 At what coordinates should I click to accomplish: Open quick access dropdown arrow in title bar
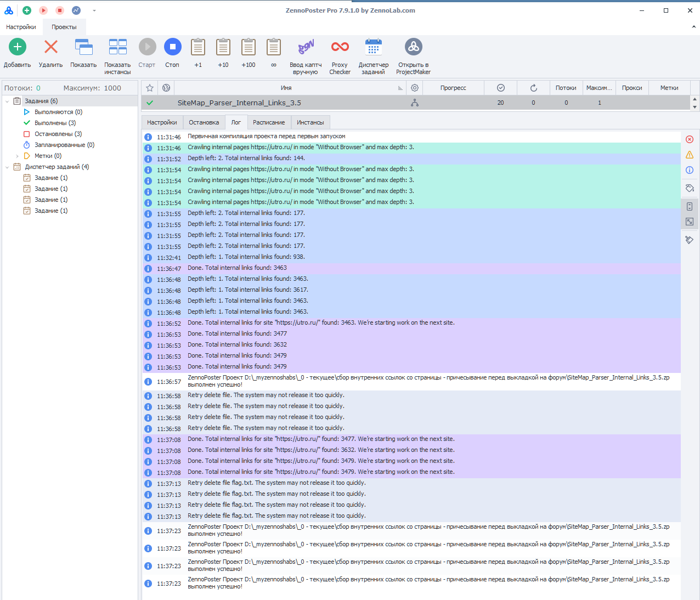[x=94, y=10]
